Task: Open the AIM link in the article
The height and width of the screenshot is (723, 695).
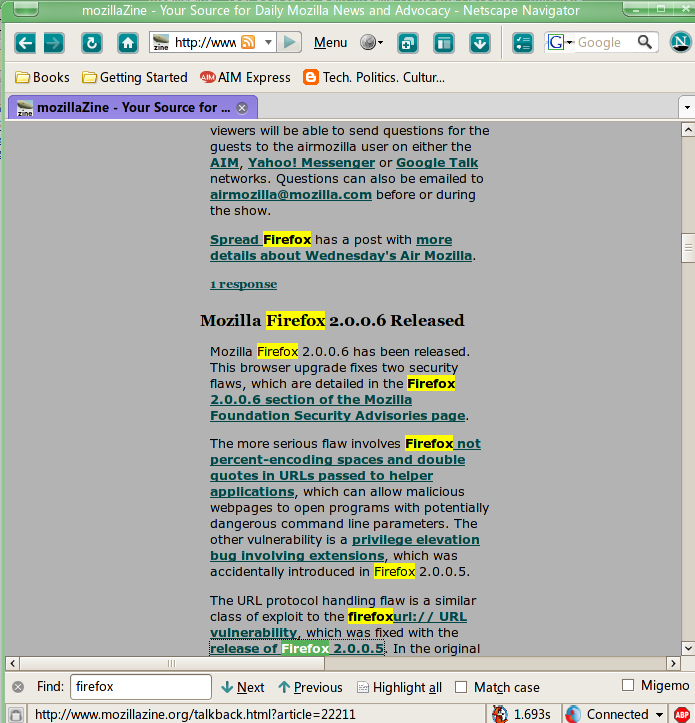Action: [225, 163]
